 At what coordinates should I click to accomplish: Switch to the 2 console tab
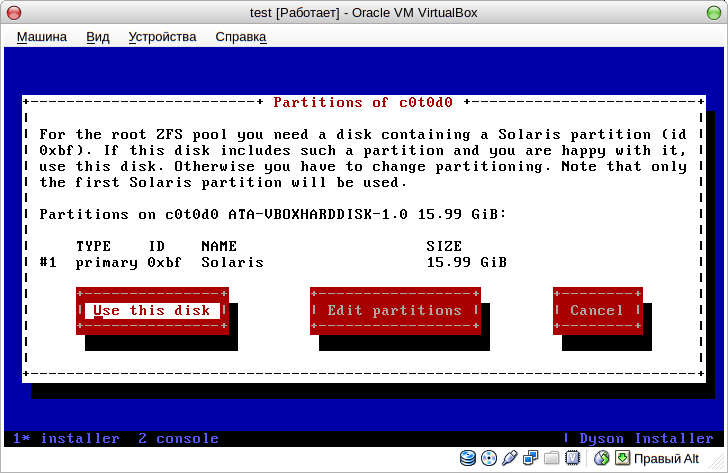178,438
